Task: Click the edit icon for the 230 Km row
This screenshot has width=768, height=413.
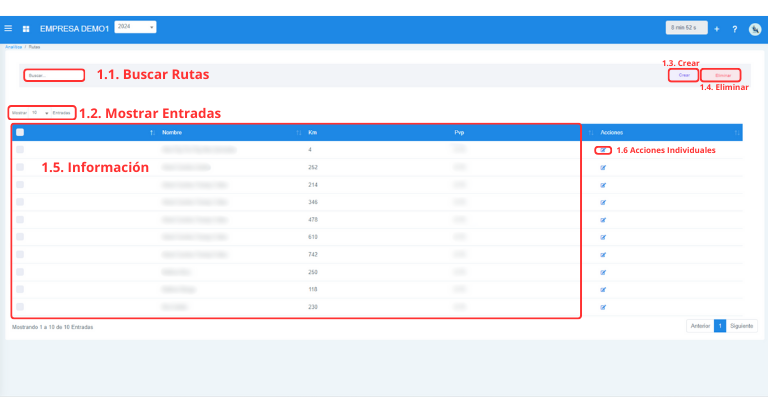Action: pyautogui.click(x=603, y=307)
